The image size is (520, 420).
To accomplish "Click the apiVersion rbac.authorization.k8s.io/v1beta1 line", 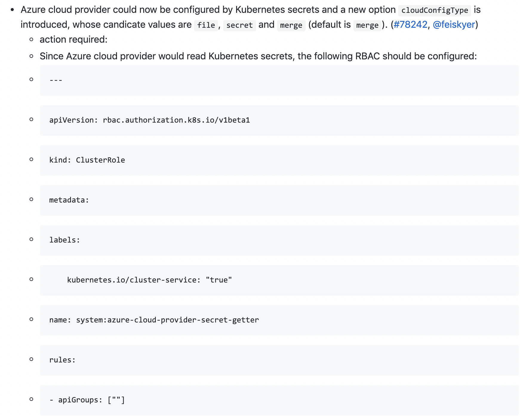I will pyautogui.click(x=279, y=121).
